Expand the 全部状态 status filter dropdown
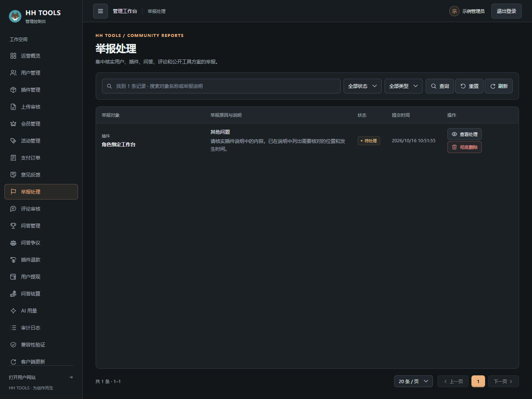 tap(362, 86)
